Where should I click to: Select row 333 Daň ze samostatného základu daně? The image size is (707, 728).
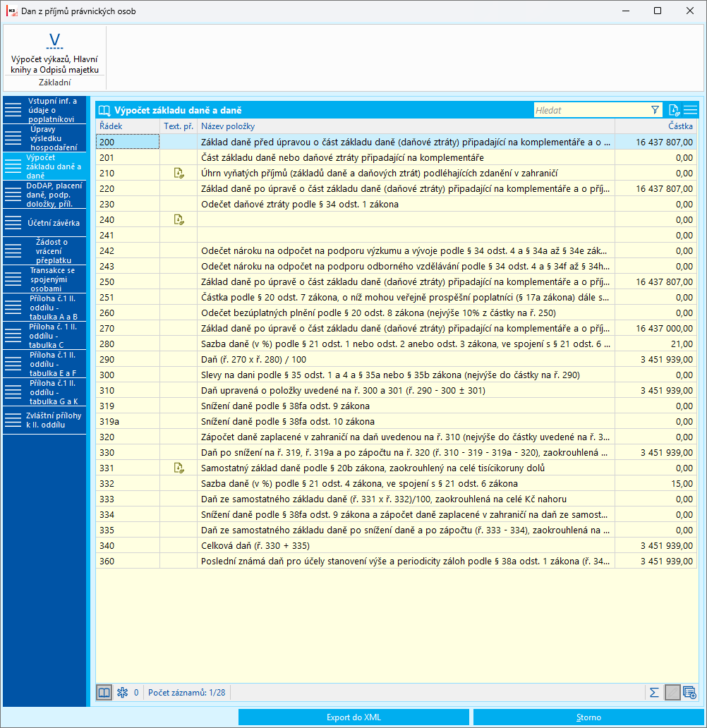click(397, 499)
